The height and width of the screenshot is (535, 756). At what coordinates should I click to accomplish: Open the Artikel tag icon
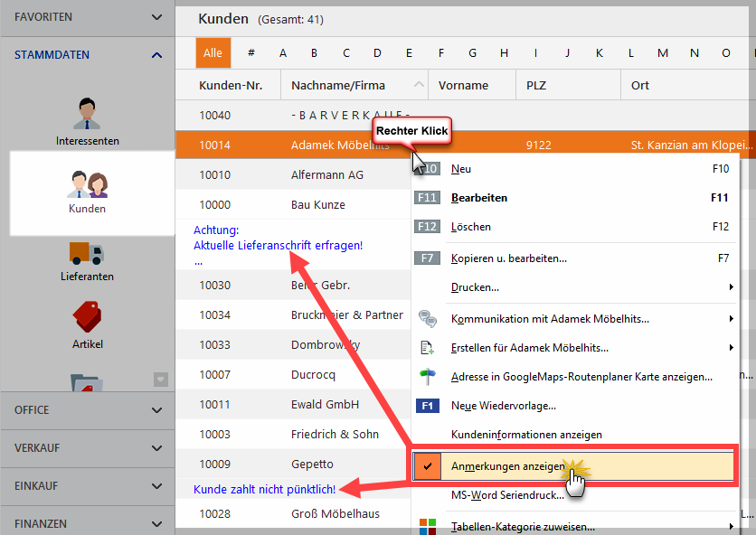coord(88,317)
